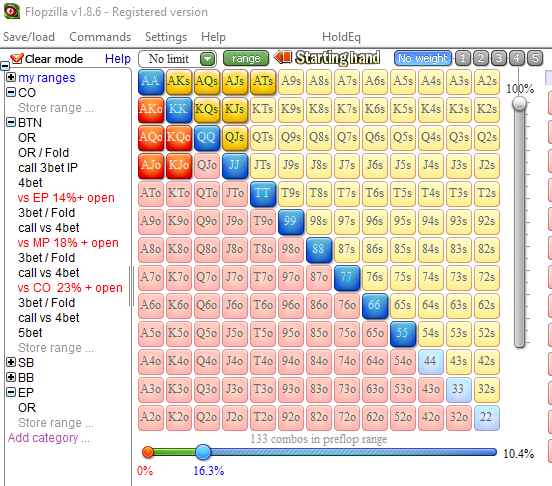Click the vertical 100% weight slider knob
552x486 pixels.
click(519, 103)
